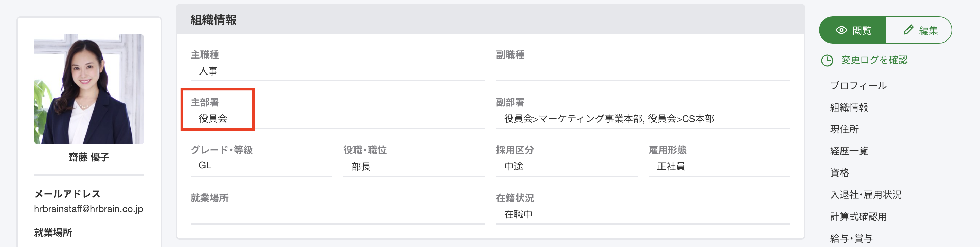Screen dimensions: 980x247
Task: Open 計算式確認用 section link
Action: [x=858, y=217]
